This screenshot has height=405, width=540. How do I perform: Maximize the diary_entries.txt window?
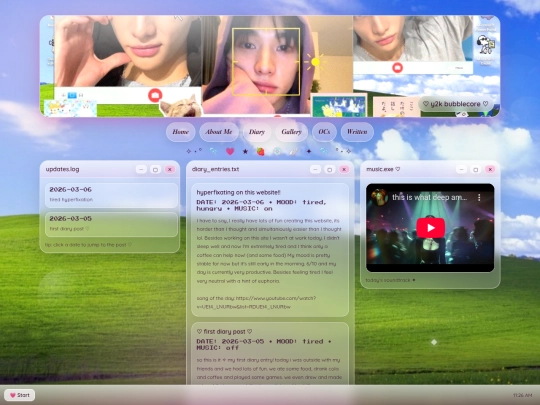click(x=330, y=169)
